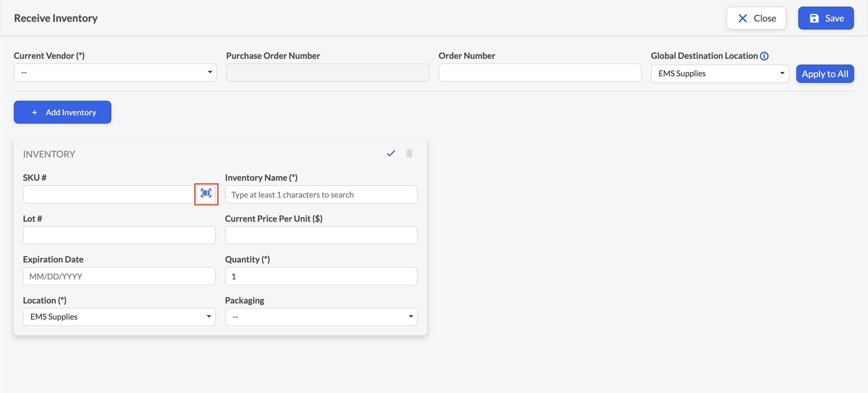The image size is (868, 393).
Task: Click the Inventory Name search field
Action: 321,195
